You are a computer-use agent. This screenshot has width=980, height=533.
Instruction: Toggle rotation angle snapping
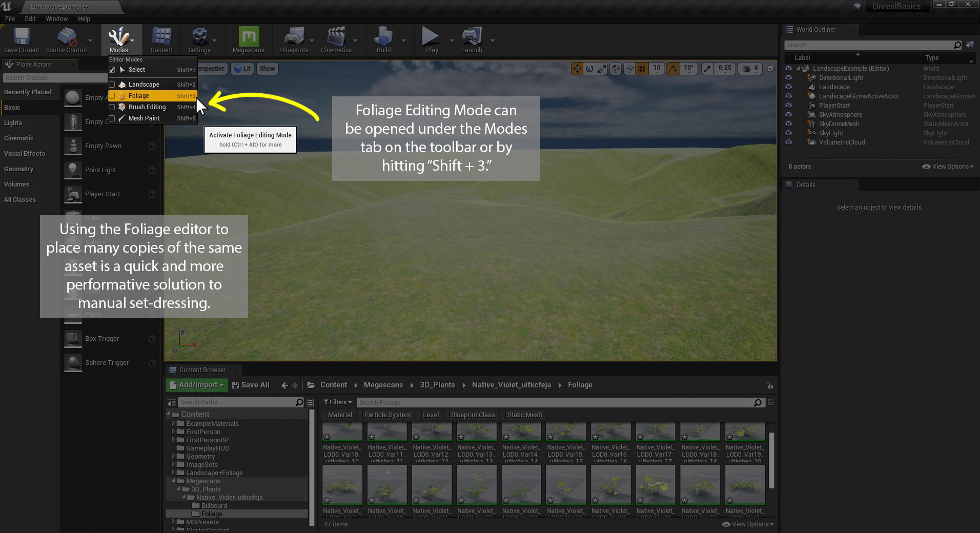click(673, 69)
